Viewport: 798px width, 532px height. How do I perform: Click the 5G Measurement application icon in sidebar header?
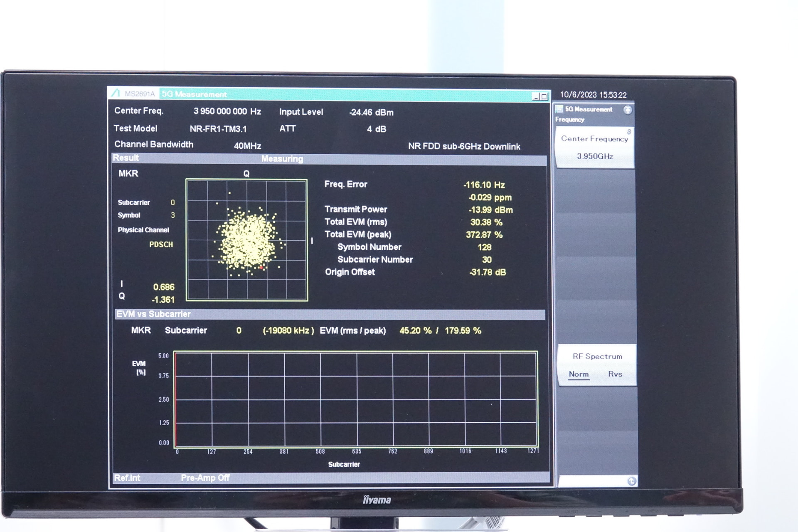[x=559, y=110]
